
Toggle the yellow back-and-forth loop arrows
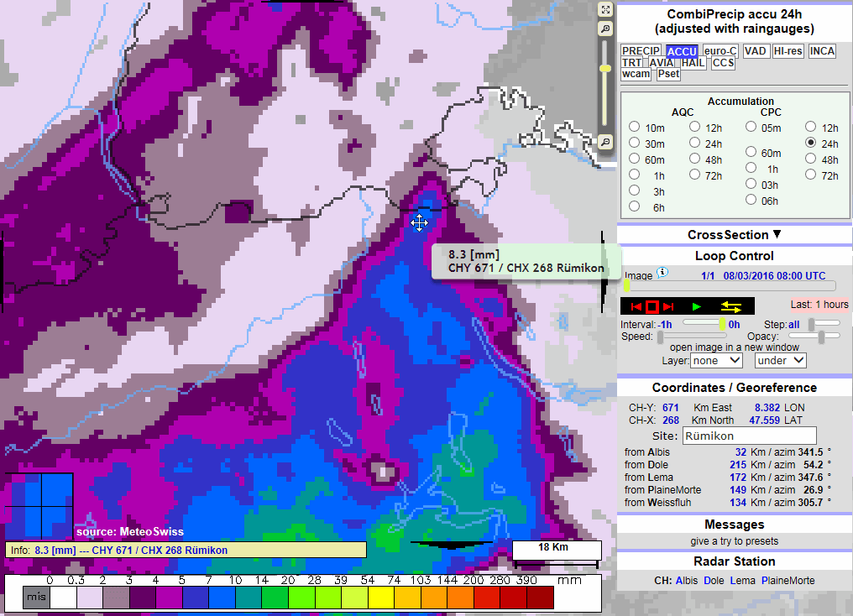tap(730, 306)
